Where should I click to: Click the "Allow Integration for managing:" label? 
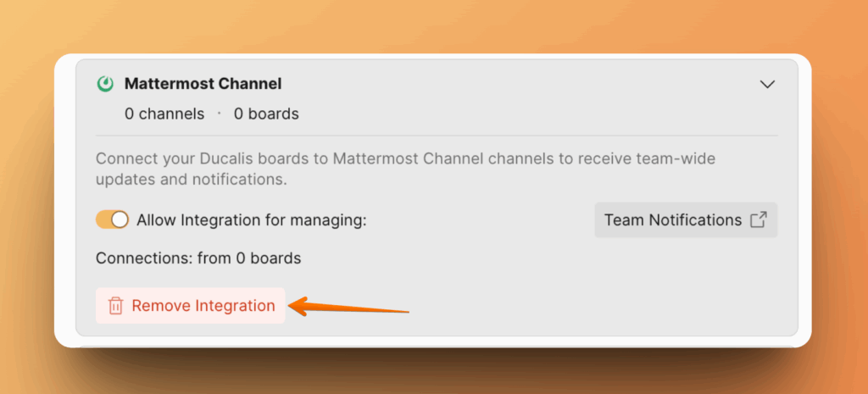pos(251,219)
